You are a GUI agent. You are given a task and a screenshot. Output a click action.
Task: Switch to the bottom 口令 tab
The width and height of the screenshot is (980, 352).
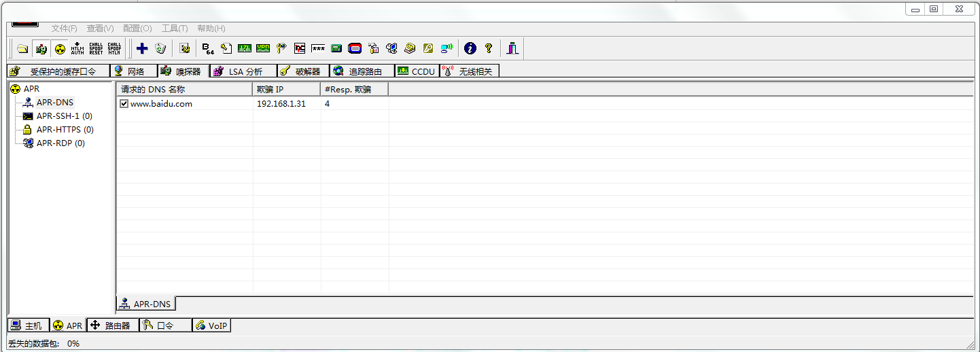165,325
